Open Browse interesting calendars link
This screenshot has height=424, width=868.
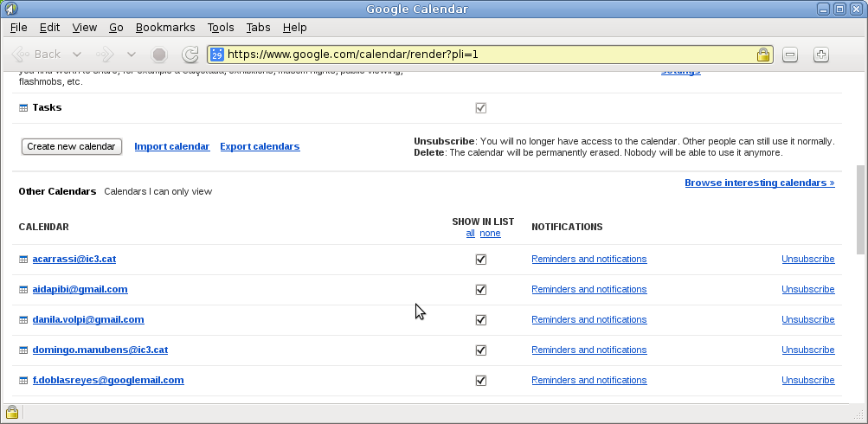click(x=760, y=183)
